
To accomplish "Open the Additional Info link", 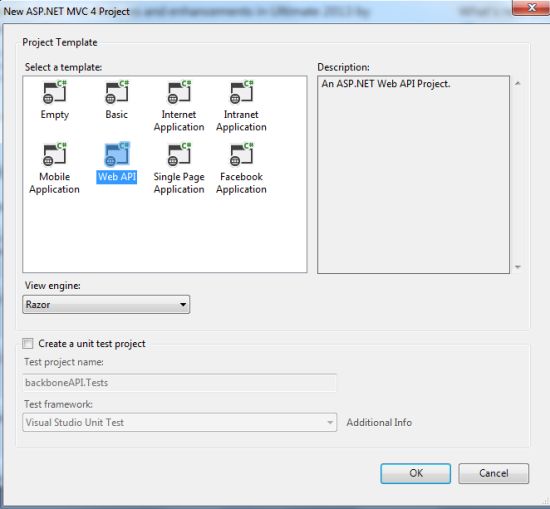I will pos(379,422).
